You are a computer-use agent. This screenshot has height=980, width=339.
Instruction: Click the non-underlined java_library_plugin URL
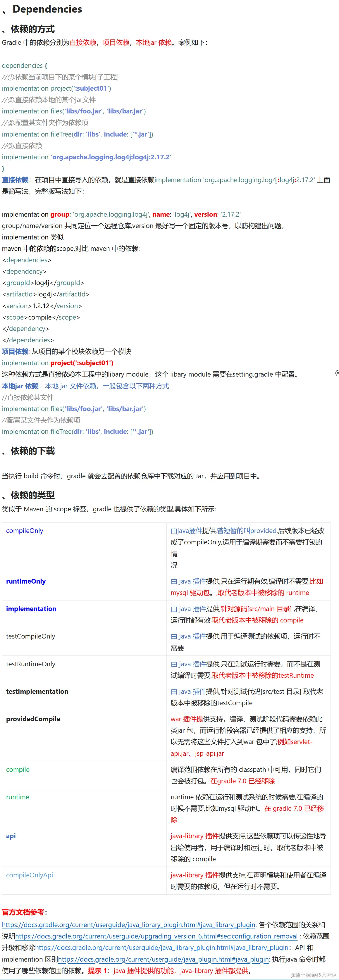[162, 948]
